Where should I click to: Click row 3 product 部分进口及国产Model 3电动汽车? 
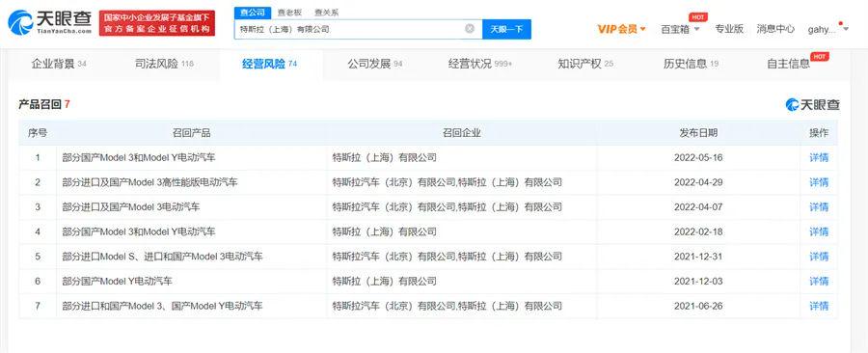131,207
